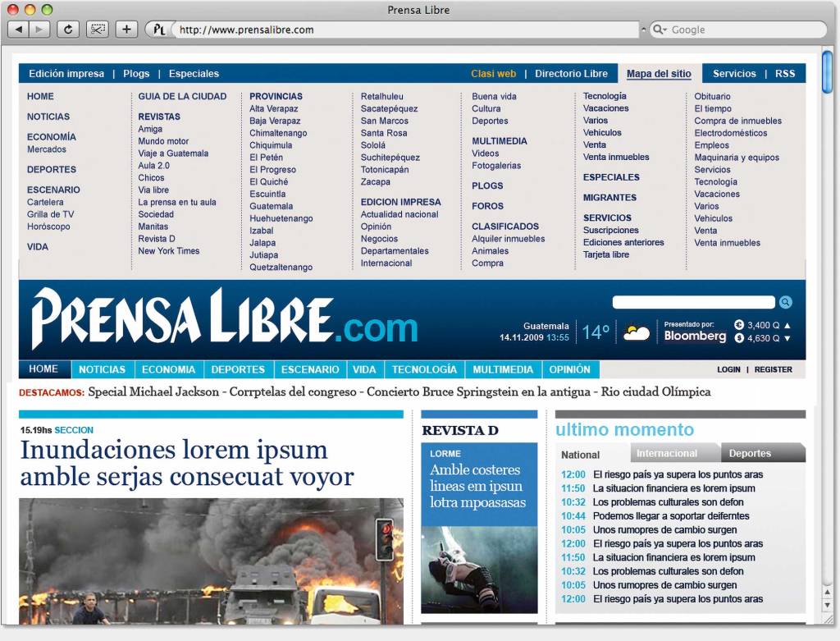Click the browser vertical scrollbar
The width and height of the screenshot is (840, 641).
coord(828,328)
